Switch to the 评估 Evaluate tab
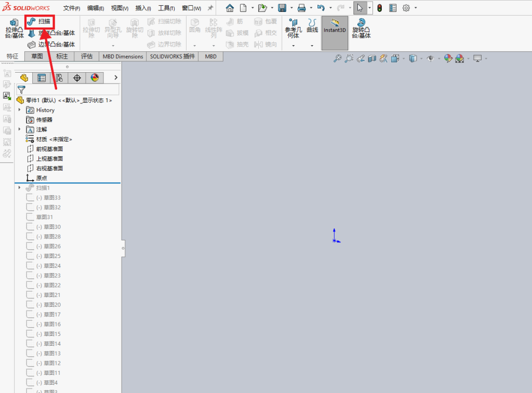Image resolution: width=532 pixels, height=393 pixels. tap(87, 56)
